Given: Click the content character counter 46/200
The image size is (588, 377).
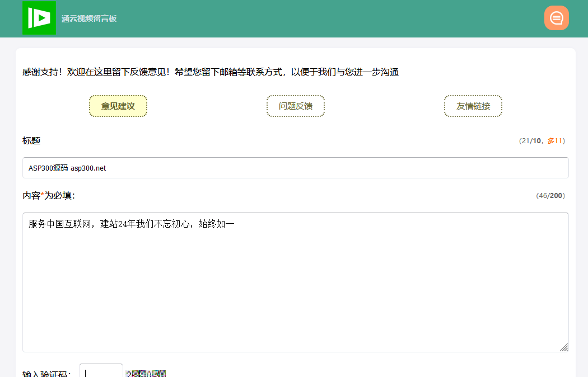Looking at the screenshot, I should click(x=550, y=196).
